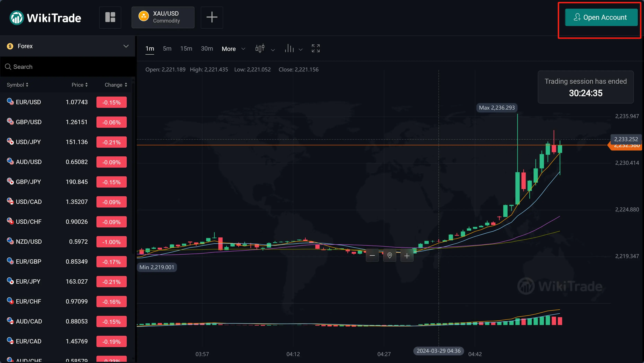Zoom out chart with minus button

pos(372,255)
